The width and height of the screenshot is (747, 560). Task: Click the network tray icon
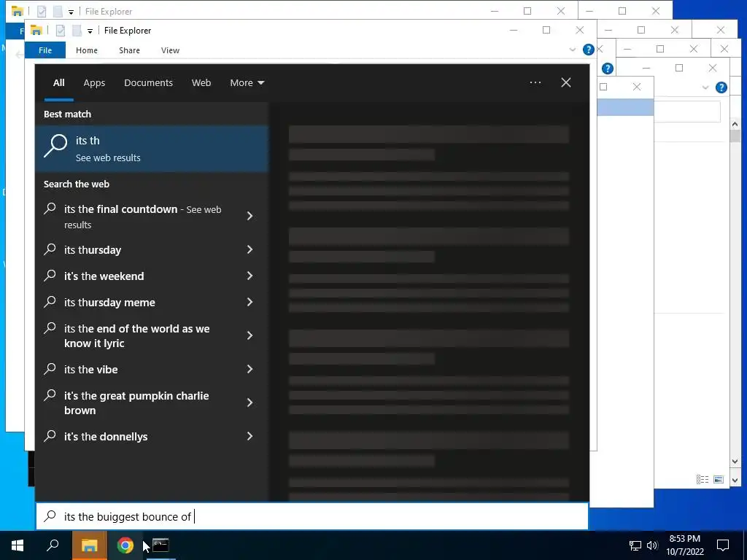pos(635,545)
